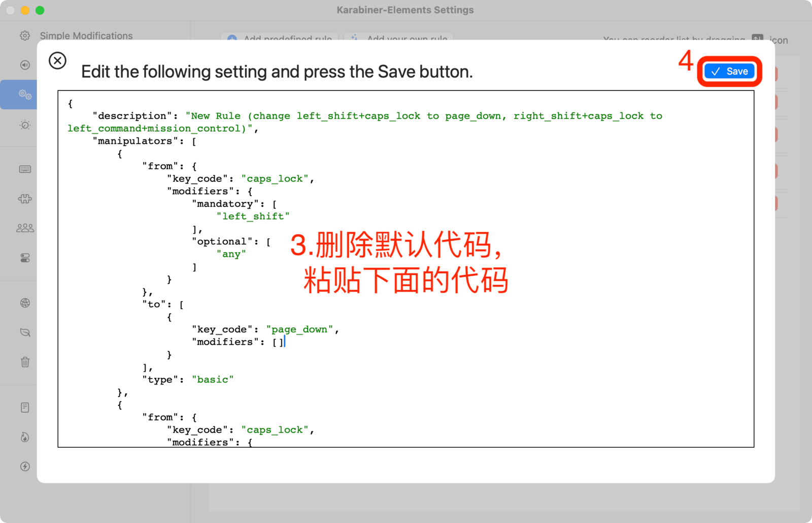The height and width of the screenshot is (523, 812).
Task: Open the Devices keyboard icon
Action: click(x=25, y=169)
